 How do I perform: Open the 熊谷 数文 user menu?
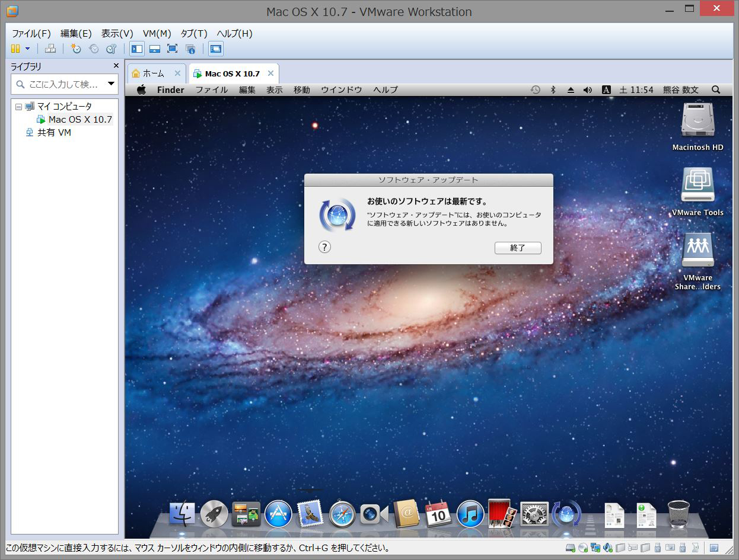coord(681,90)
